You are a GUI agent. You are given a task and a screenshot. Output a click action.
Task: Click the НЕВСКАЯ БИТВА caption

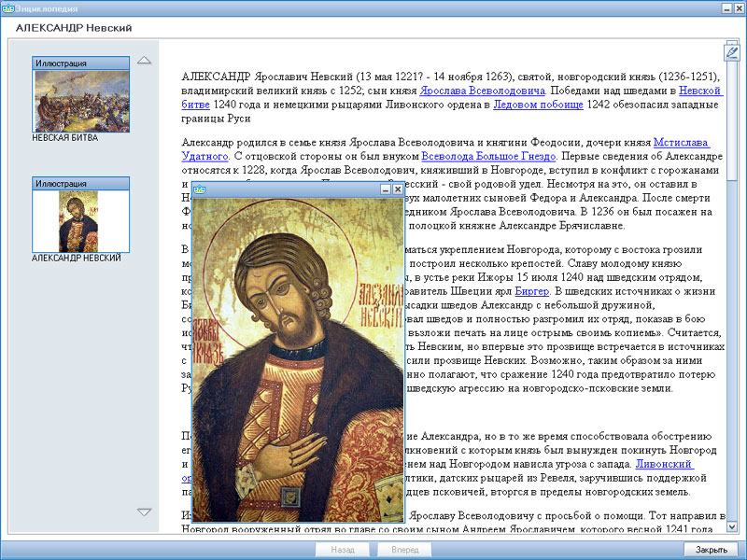(x=65, y=137)
